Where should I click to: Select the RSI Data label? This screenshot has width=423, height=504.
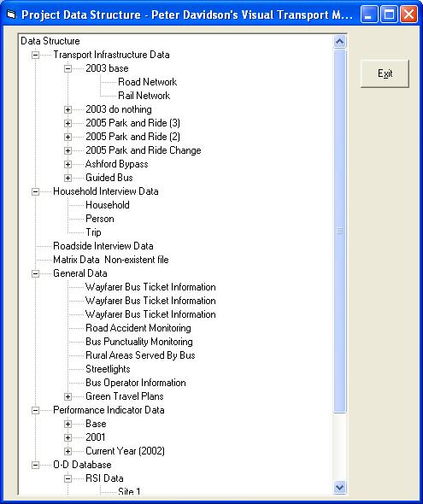click(104, 478)
